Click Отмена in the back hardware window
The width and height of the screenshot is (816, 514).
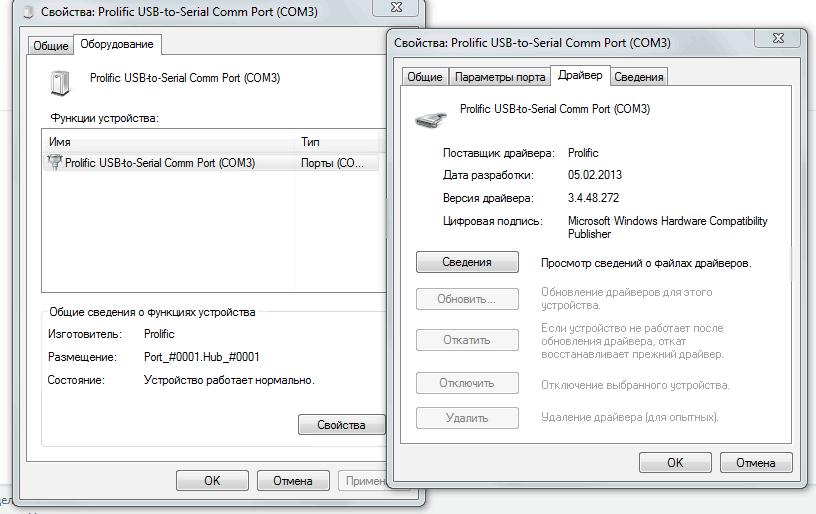pos(293,481)
